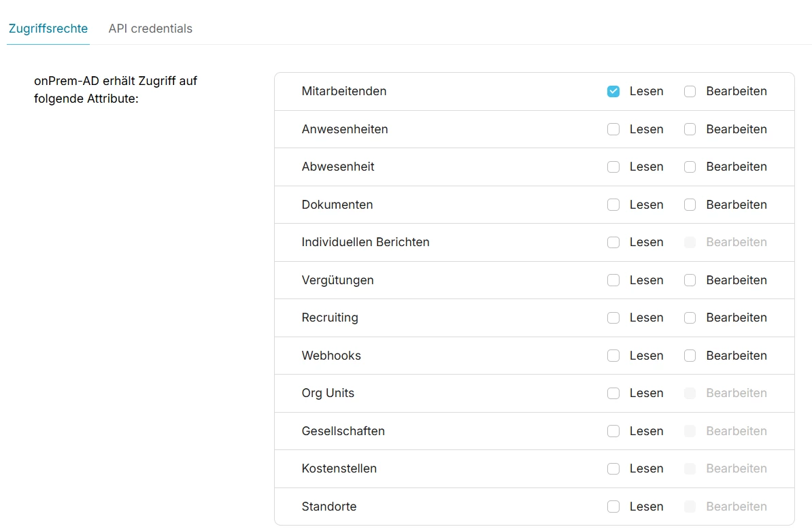Check Lesen for Org Units

point(613,394)
